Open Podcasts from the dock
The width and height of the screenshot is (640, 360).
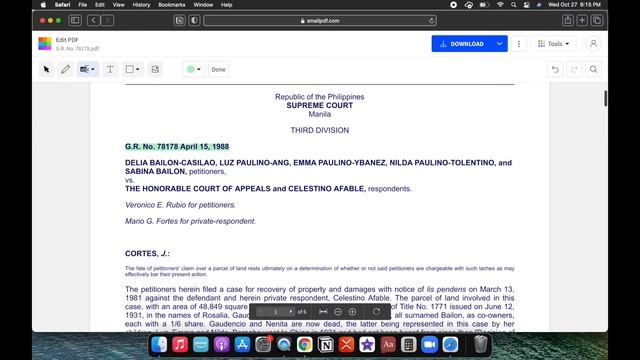pyautogui.click(x=221, y=344)
